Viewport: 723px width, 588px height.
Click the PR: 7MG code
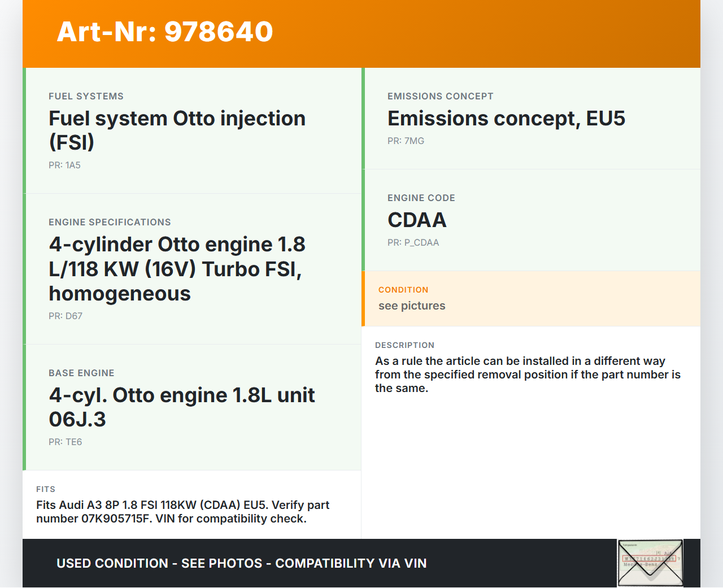406,141
